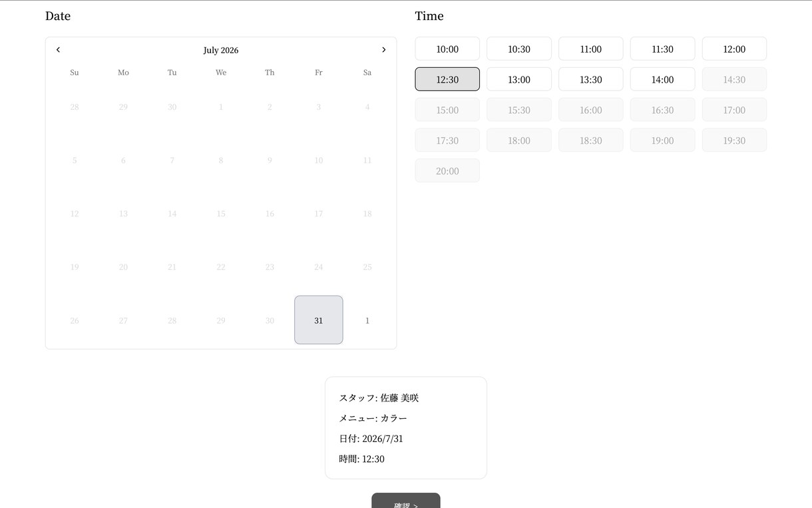Click the Su weekday column header
Image resolution: width=812 pixels, height=508 pixels.
click(75, 73)
